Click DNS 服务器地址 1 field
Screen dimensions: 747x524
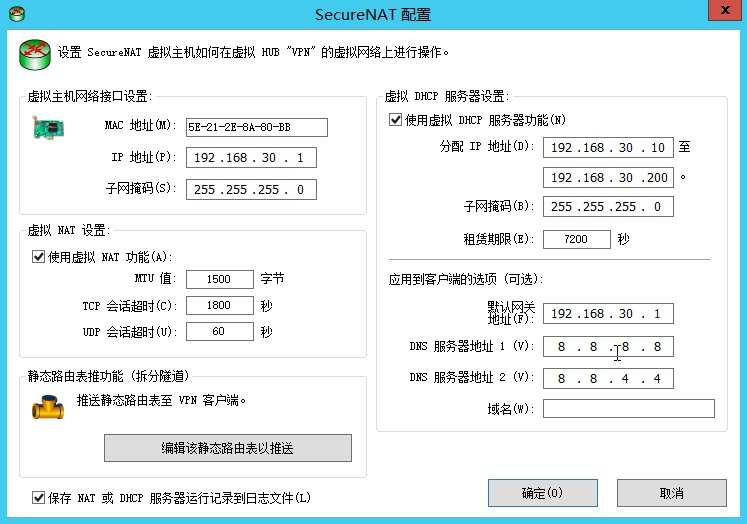[x=608, y=347]
